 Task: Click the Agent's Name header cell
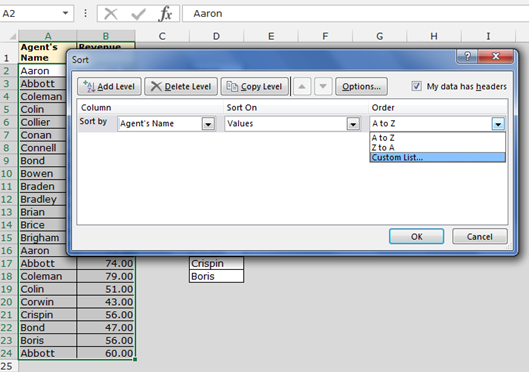[43, 53]
